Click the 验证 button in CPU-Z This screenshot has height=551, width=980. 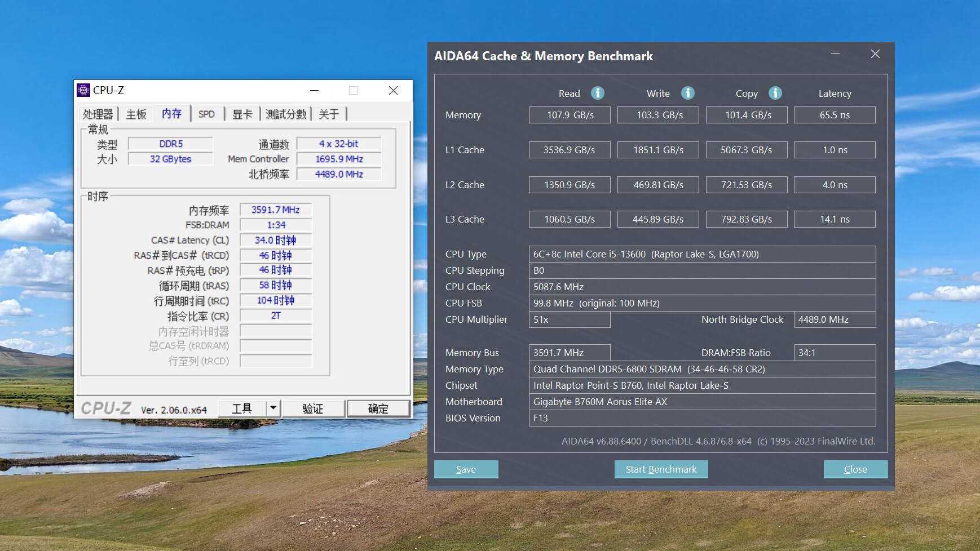(x=313, y=408)
